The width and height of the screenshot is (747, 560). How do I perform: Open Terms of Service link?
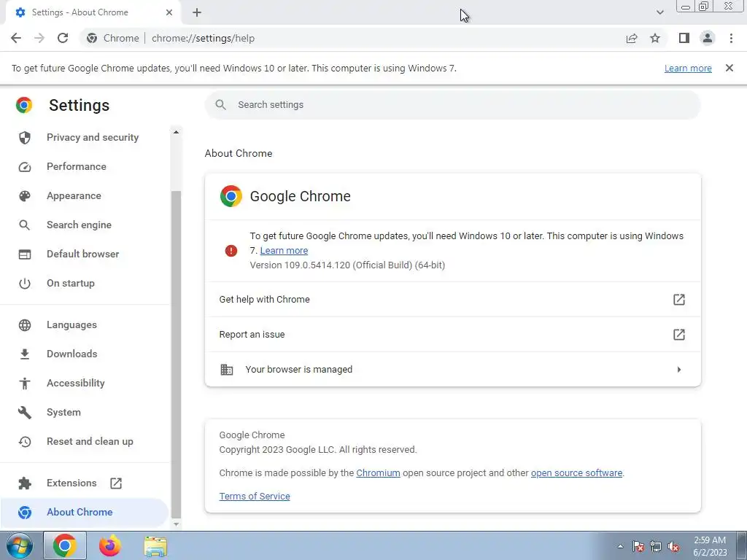coord(255,496)
